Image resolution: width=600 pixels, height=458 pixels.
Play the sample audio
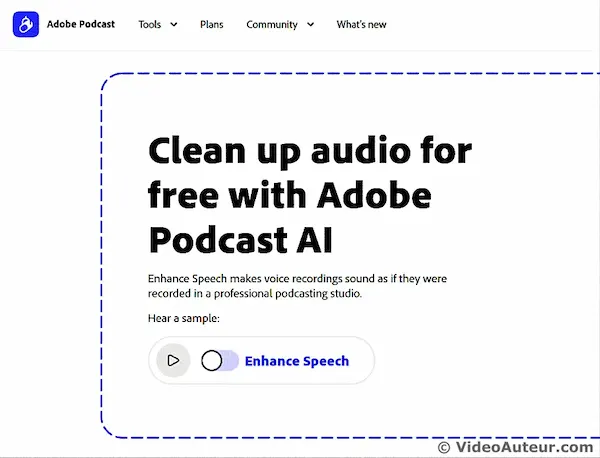173,360
